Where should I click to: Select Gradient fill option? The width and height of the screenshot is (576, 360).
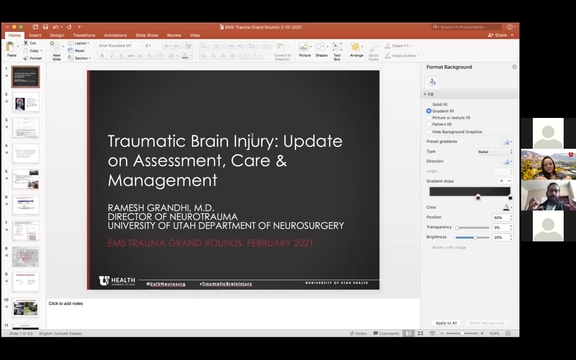tap(429, 111)
